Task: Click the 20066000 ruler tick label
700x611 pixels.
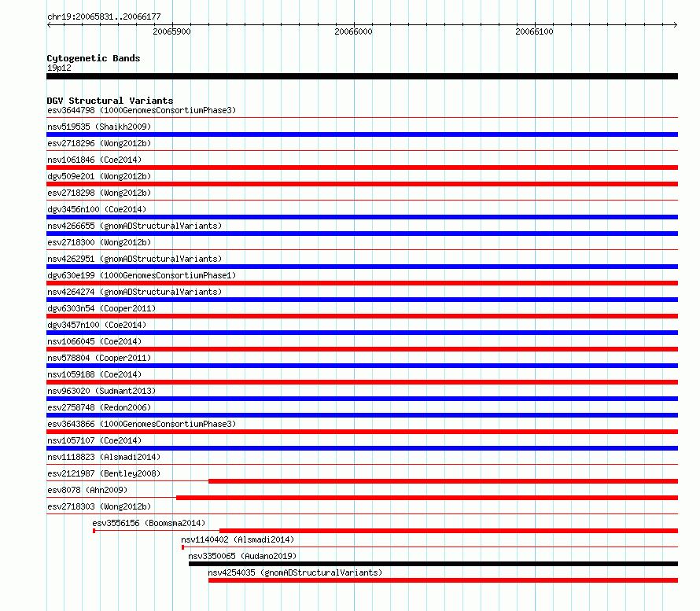Action: pos(354,31)
